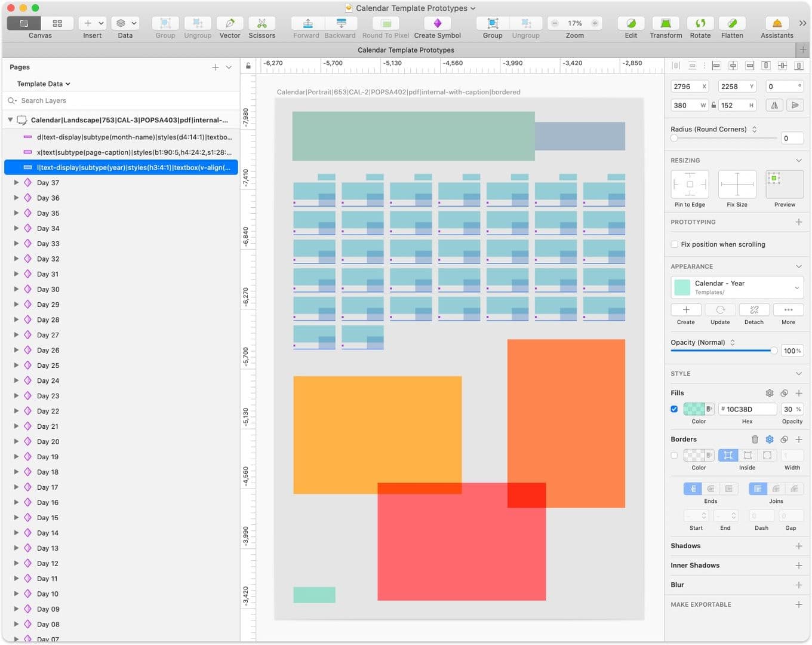Select the Scissors tool in toolbar
Image resolution: width=812 pixels, height=645 pixels.
point(262,23)
